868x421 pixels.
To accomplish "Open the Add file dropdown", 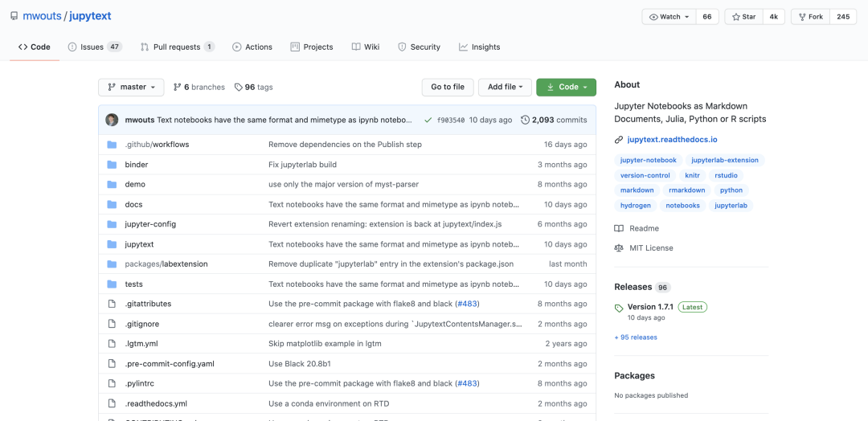I will point(506,88).
